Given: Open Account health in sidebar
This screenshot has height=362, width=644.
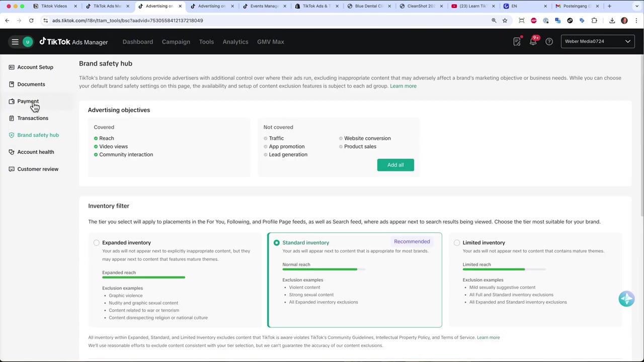Looking at the screenshot, I should click(36, 152).
